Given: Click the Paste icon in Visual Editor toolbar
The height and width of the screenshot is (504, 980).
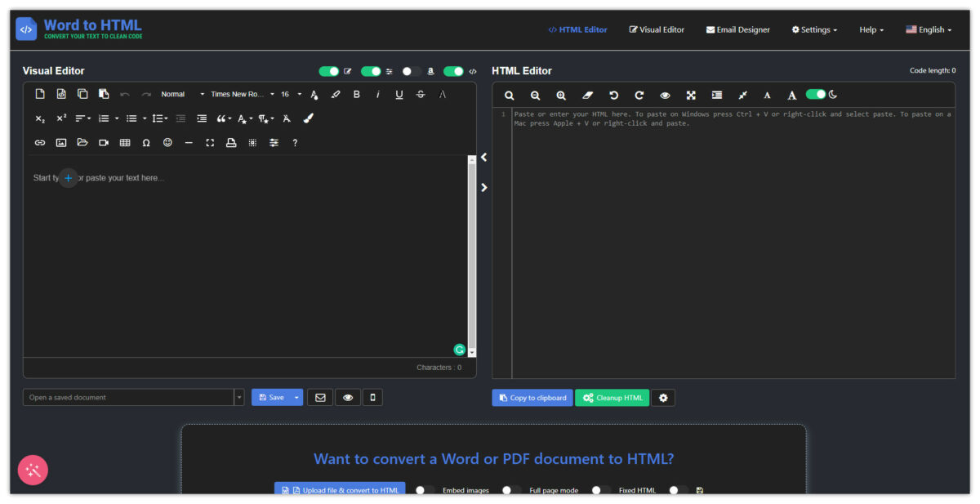Looking at the screenshot, I should (x=104, y=94).
